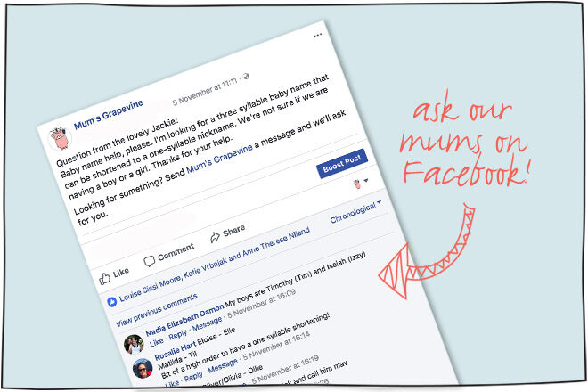Expand View previous comments
The image size is (588, 392).
click(x=157, y=310)
